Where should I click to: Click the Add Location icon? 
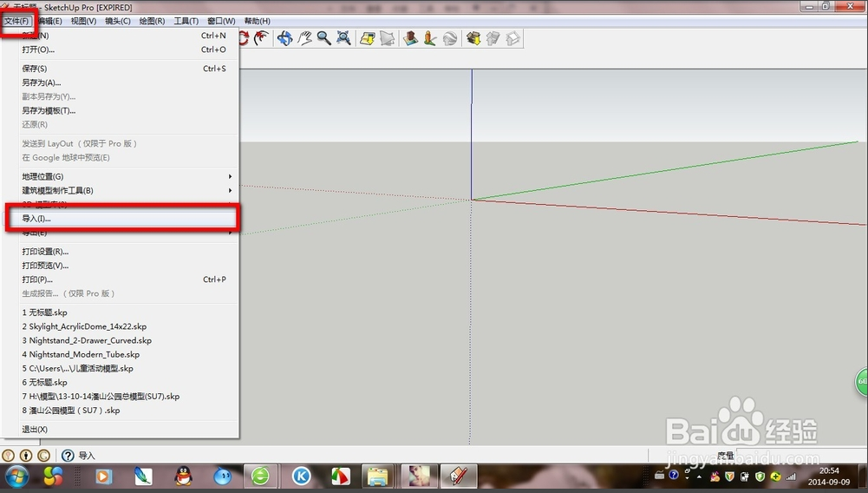(368, 38)
